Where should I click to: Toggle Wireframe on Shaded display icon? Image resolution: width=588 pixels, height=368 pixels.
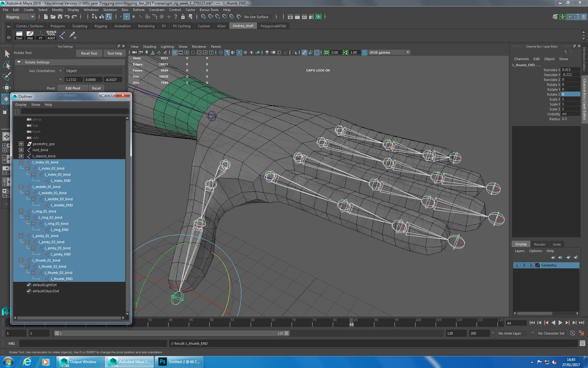(x=240, y=52)
